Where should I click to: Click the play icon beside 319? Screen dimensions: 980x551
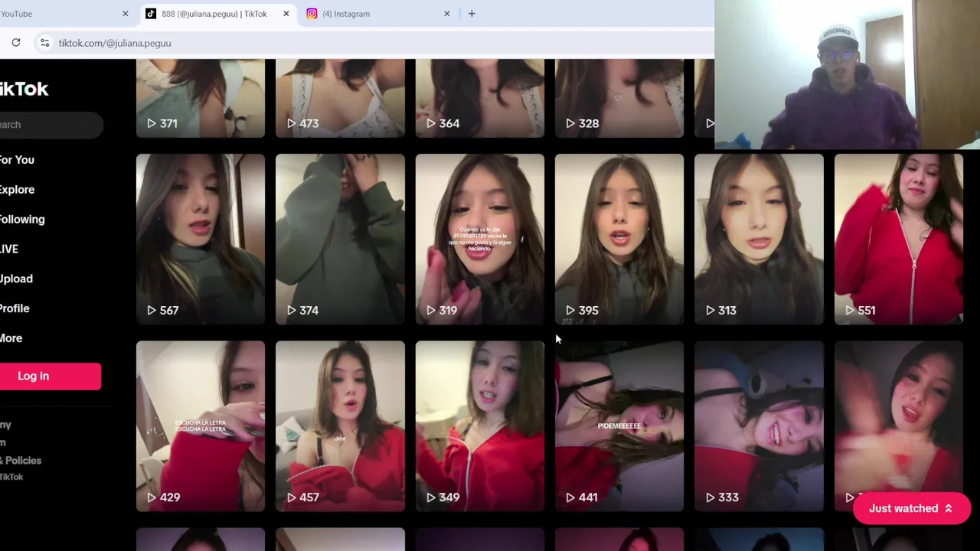pyautogui.click(x=431, y=310)
